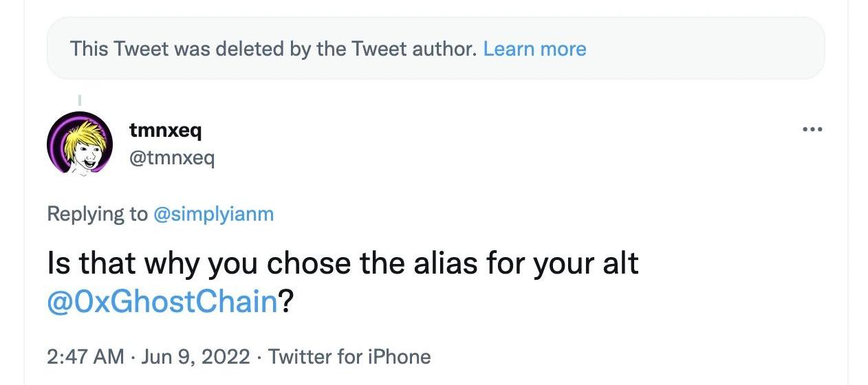Open the Learn more link

pos(534,49)
